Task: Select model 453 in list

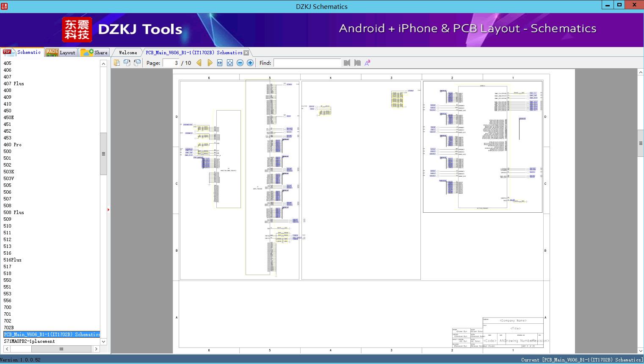Action: tap(8, 138)
